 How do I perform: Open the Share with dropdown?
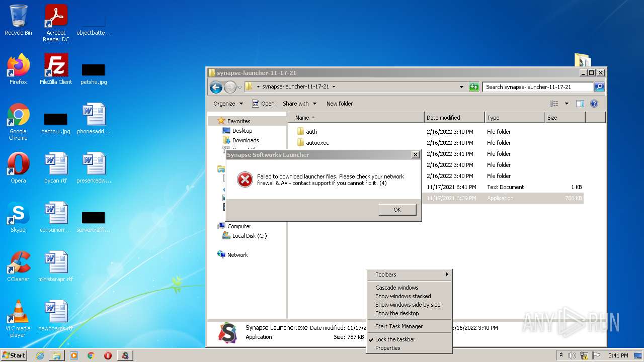click(x=299, y=104)
